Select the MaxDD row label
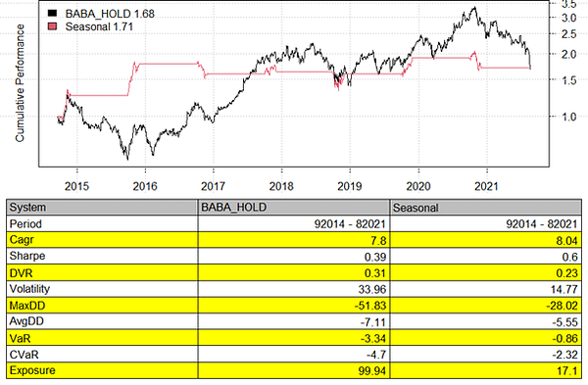The height and width of the screenshot is (385, 588). (27, 306)
